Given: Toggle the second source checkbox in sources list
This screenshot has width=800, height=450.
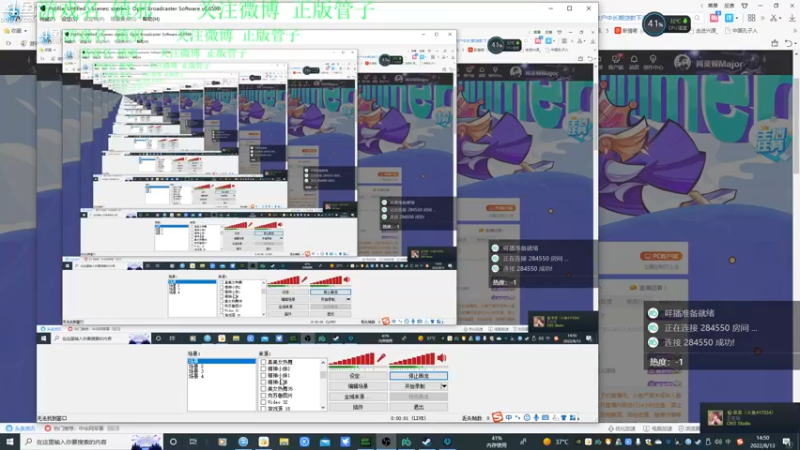Looking at the screenshot, I should tap(263, 369).
